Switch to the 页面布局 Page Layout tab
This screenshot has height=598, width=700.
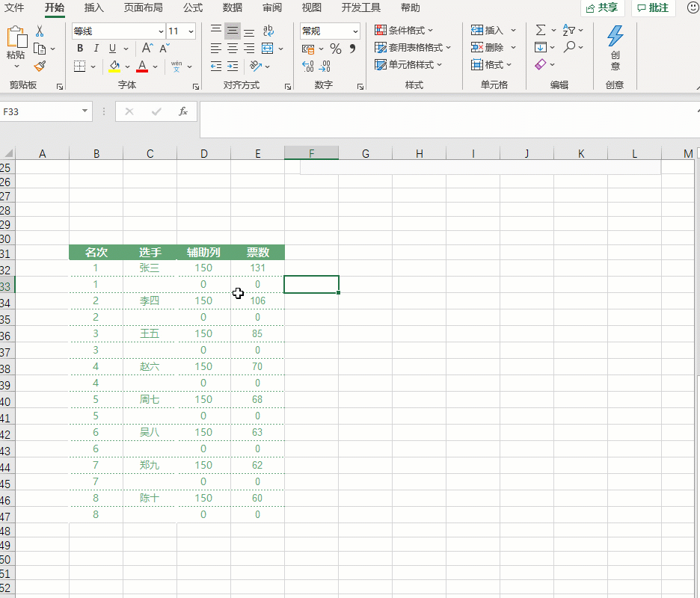143,7
